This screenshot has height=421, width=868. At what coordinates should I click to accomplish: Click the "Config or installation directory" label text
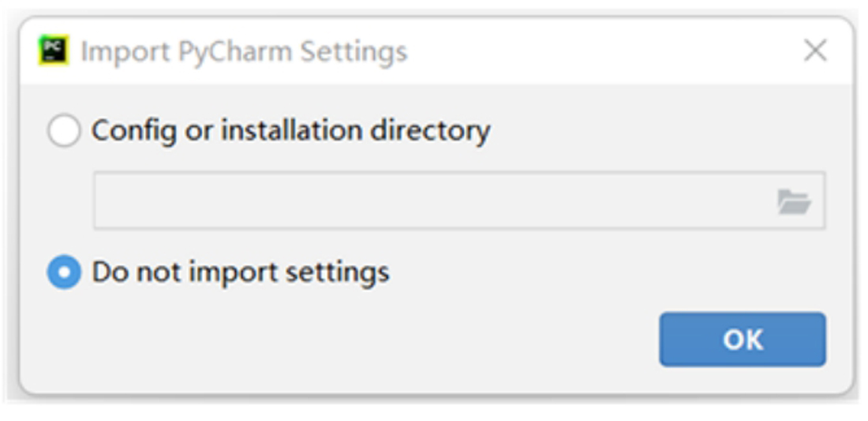[290, 131]
